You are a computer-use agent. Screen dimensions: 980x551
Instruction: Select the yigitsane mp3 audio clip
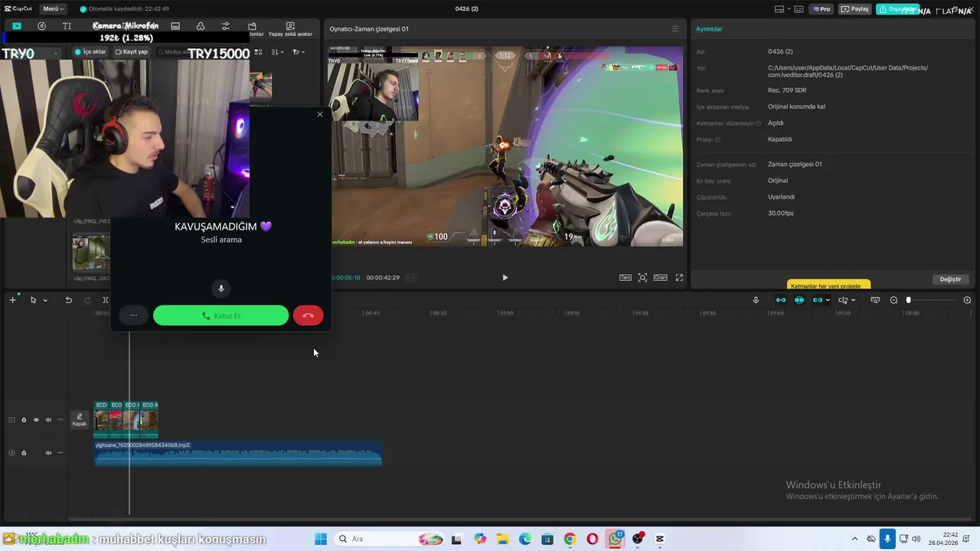(238, 452)
